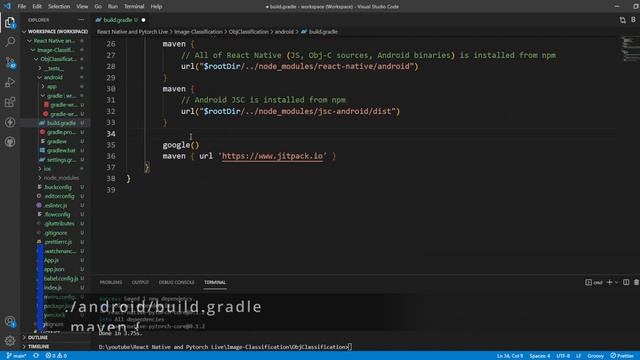Image resolution: width=640 pixels, height=360 pixels.
Task: Open the Source Control view icon
Action: tap(10, 62)
